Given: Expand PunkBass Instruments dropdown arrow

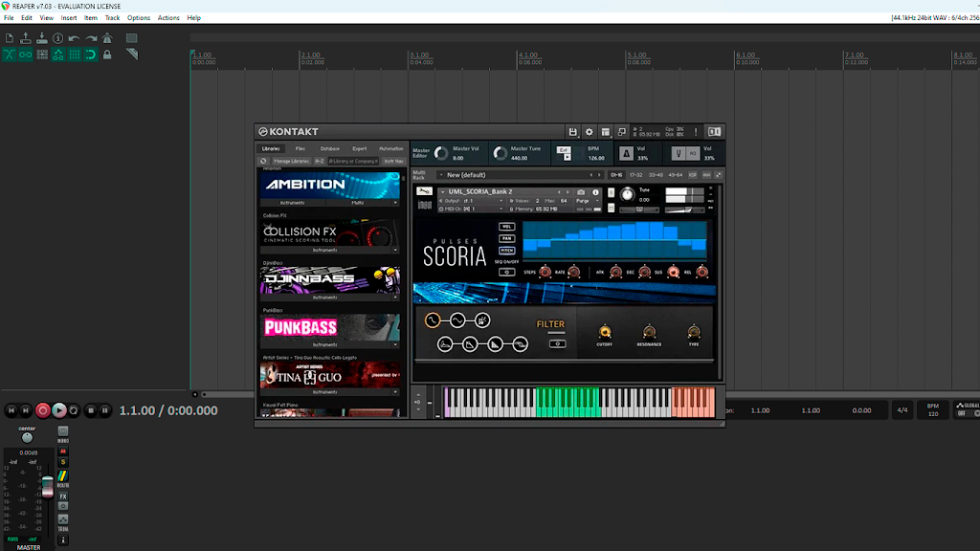Looking at the screenshot, I should [395, 344].
